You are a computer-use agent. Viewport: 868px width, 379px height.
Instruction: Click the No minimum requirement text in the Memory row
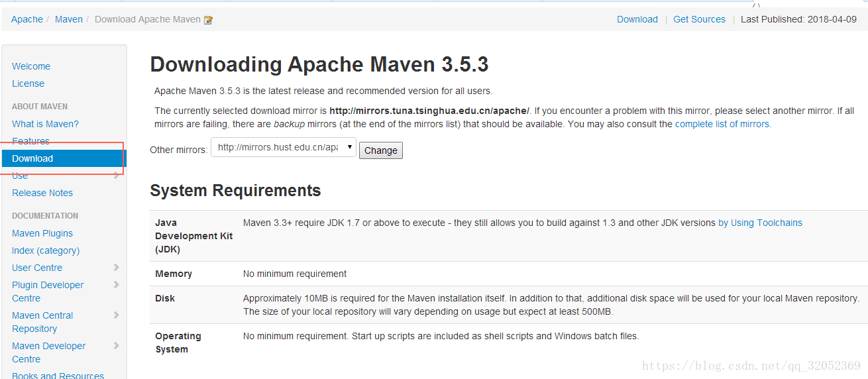[x=295, y=274]
